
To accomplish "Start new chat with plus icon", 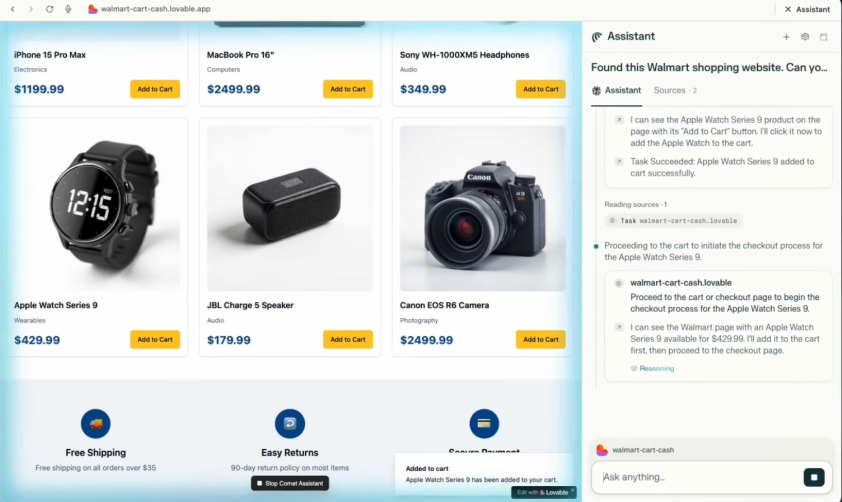I will click(786, 37).
